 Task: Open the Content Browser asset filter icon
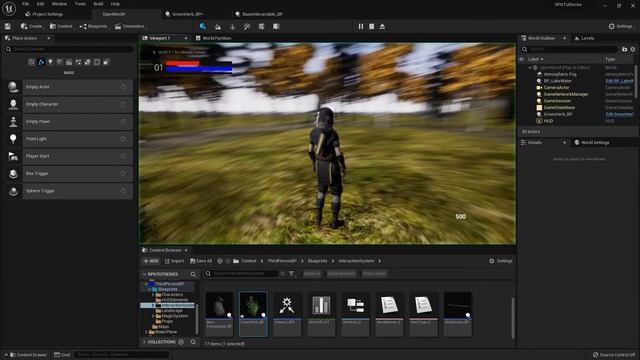[291, 273]
